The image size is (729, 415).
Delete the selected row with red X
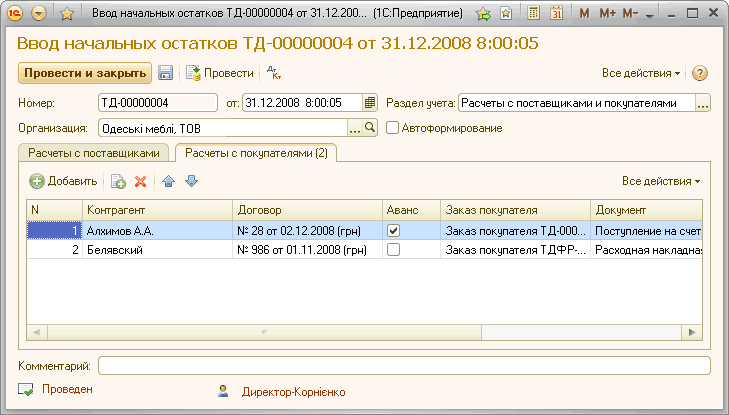[141, 181]
